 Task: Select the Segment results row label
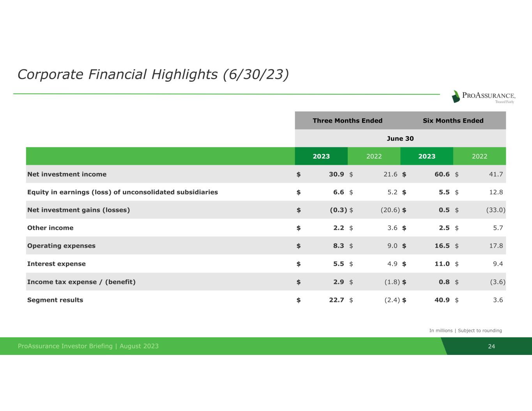[x=55, y=300]
